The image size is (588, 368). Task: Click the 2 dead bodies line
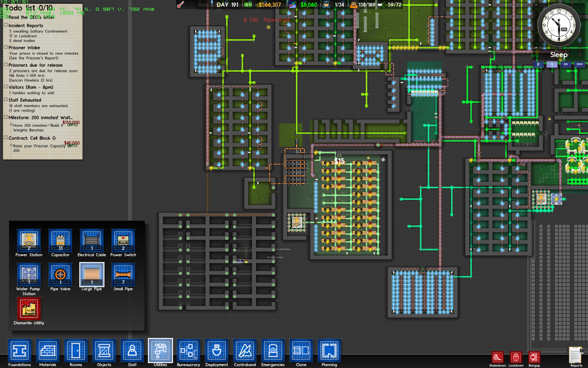[x=22, y=41]
